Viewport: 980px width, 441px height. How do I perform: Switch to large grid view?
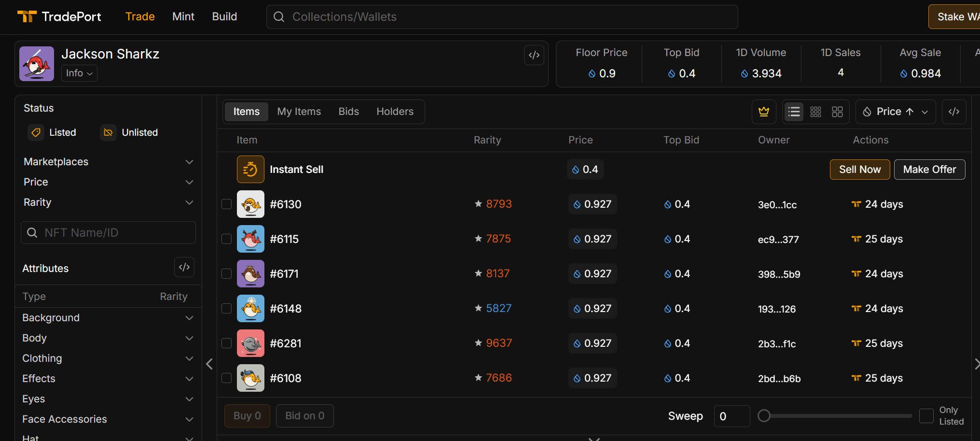(837, 112)
